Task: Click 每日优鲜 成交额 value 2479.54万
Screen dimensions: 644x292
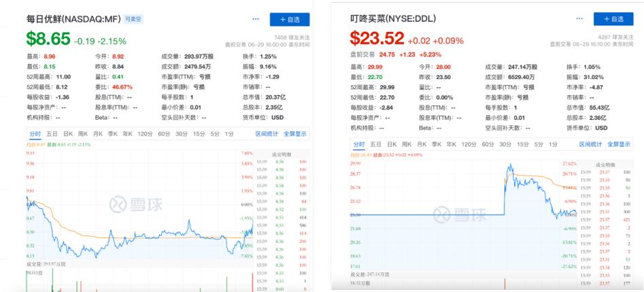Action: [x=198, y=67]
